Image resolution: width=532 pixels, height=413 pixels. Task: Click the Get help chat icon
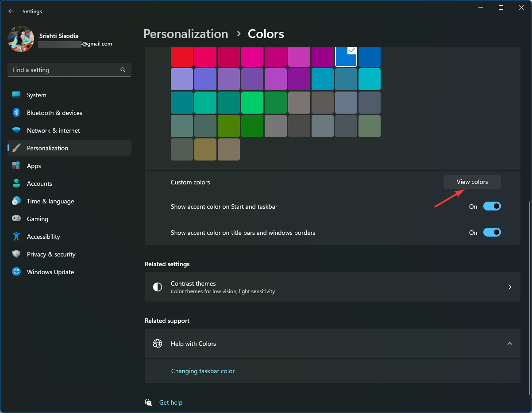coord(148,402)
